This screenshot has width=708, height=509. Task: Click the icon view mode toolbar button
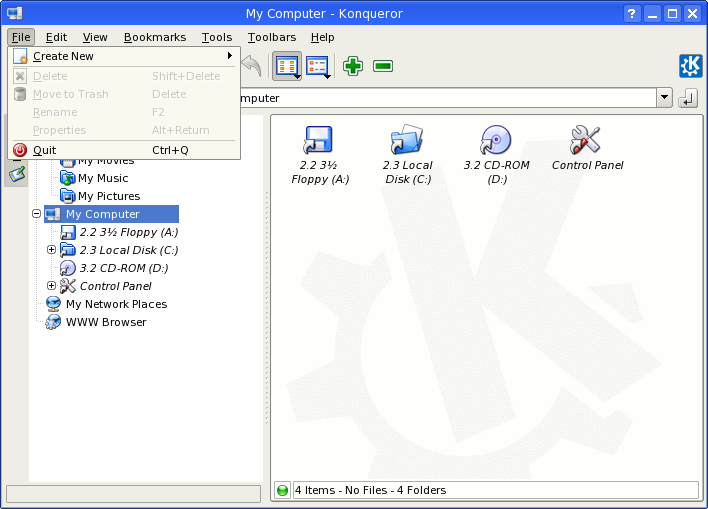coord(287,66)
